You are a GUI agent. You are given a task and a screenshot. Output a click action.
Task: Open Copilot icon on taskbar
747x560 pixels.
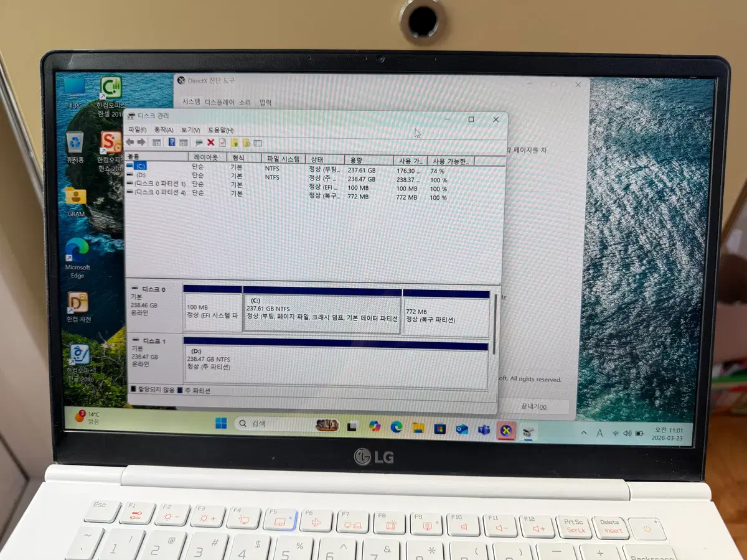click(x=374, y=426)
